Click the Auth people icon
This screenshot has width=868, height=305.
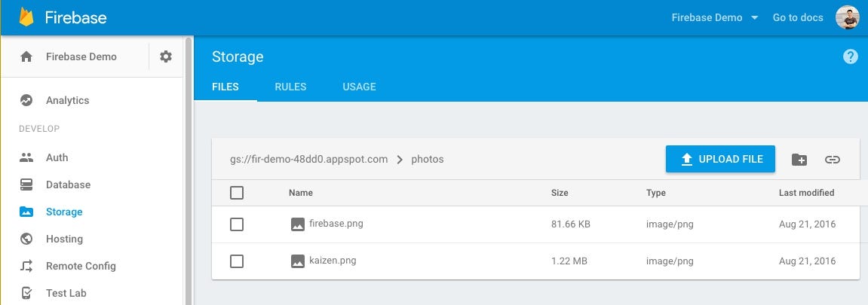tap(26, 157)
